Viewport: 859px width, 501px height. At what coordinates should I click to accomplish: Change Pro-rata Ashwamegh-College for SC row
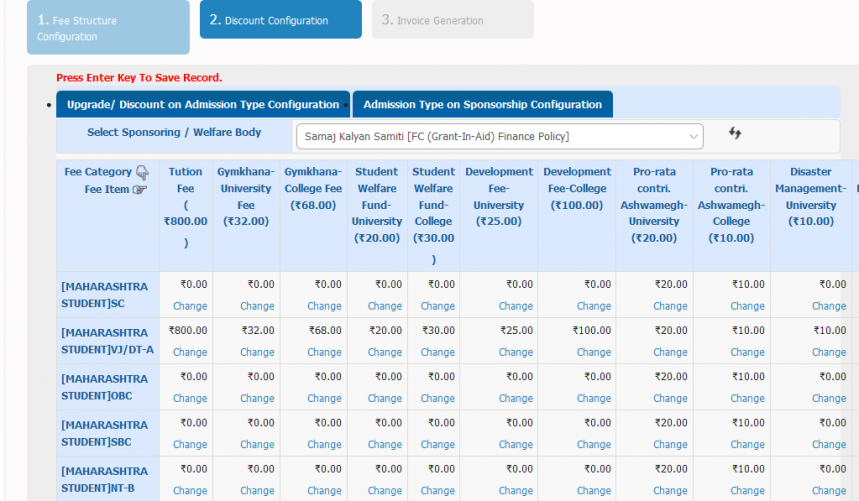click(747, 306)
